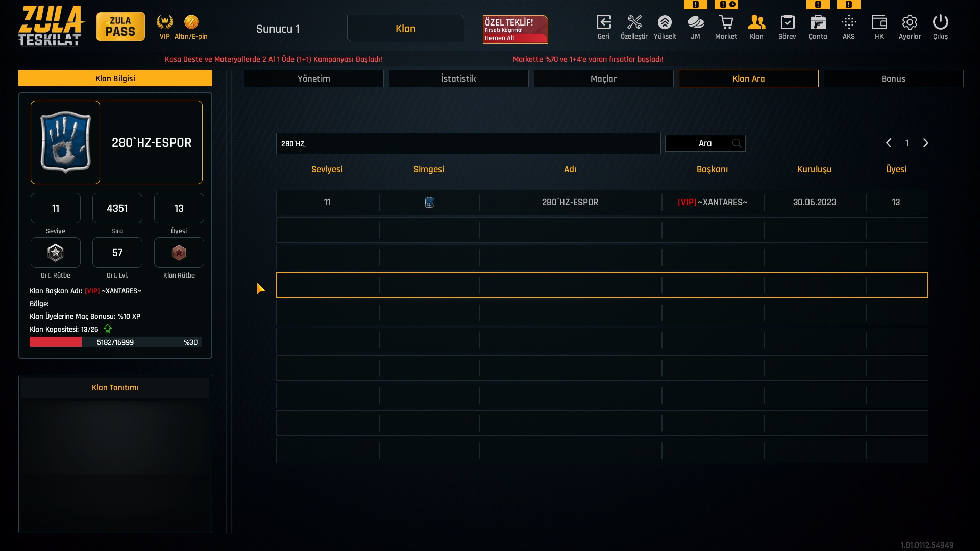Image resolution: width=980 pixels, height=551 pixels.
Task: Open the Maçlar tab
Action: click(604, 79)
